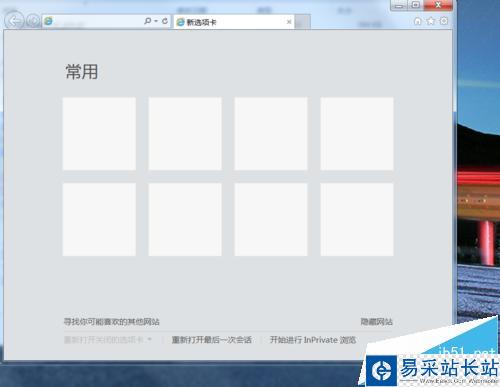
Task: Start 开始进行 InPrivate 浏览
Action: 313,340
